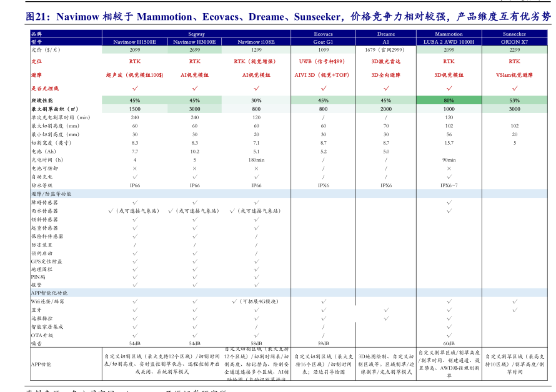Click the UWB (信号杆$99) positioning cell
556x392 pixels.
(x=323, y=62)
